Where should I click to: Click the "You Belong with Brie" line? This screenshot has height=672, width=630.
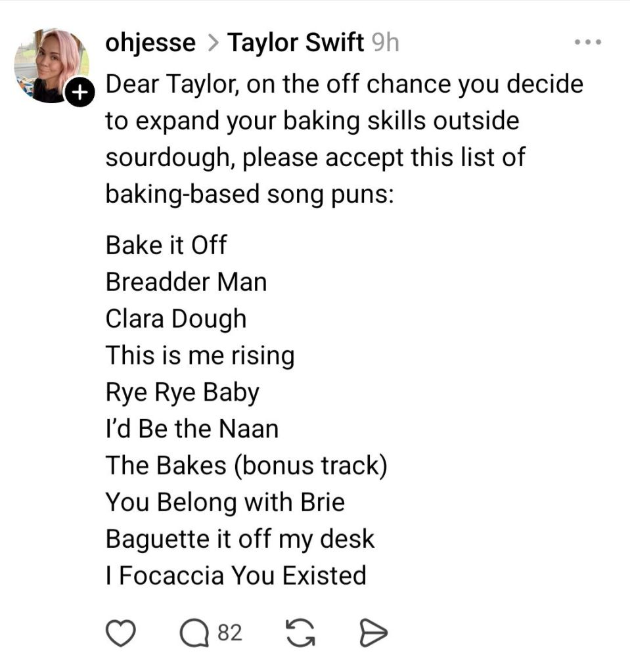pos(225,502)
